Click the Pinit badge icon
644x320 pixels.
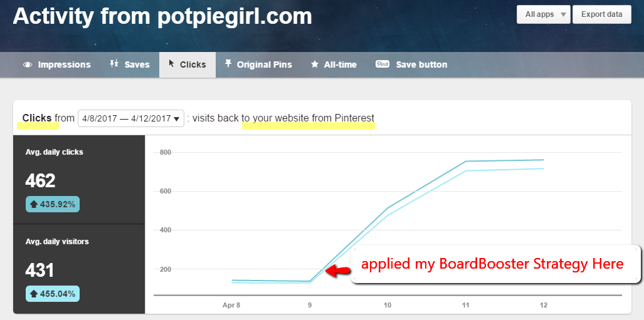tap(383, 65)
